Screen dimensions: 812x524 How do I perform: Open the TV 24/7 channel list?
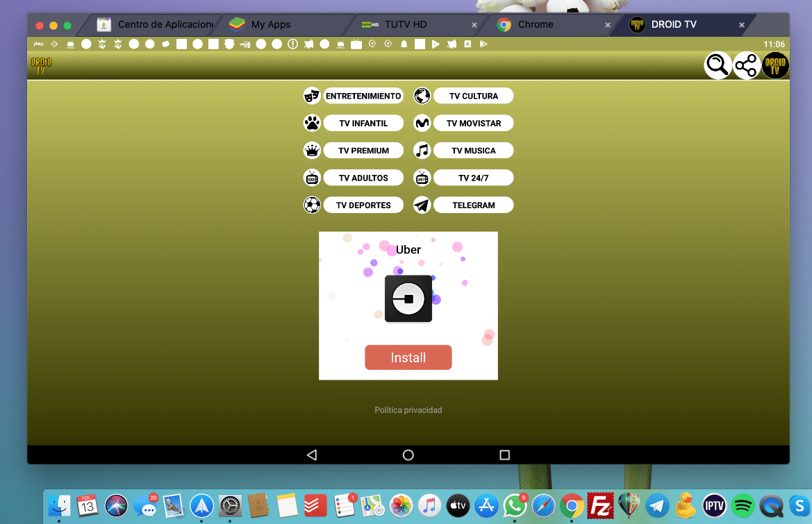[x=473, y=178]
